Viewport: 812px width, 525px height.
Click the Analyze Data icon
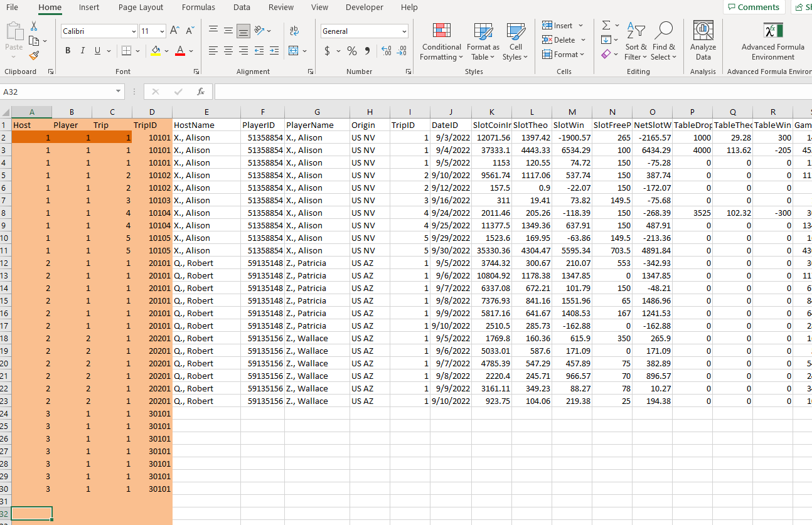[x=703, y=41]
